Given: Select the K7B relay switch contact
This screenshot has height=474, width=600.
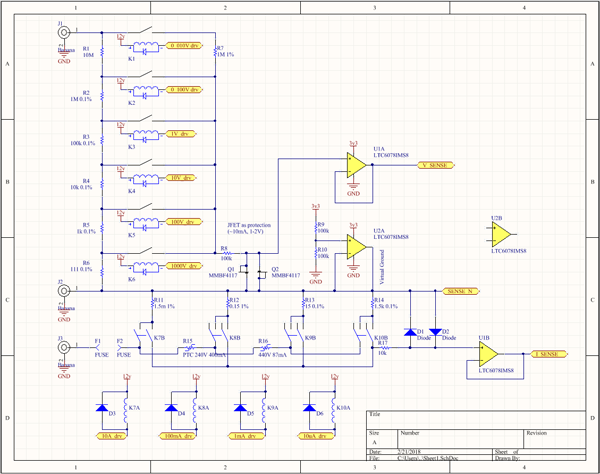Looking at the screenshot, I should (146, 335).
